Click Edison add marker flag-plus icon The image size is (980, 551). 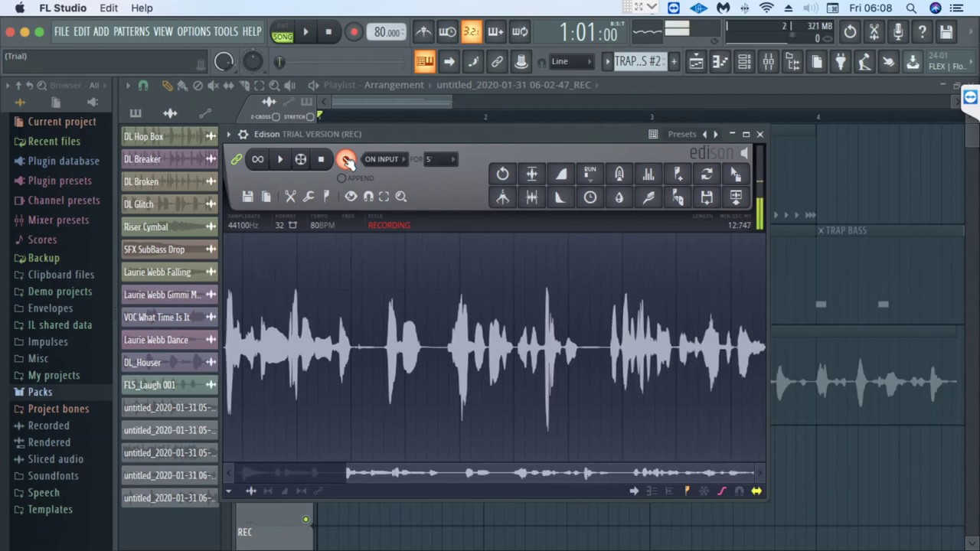click(678, 174)
